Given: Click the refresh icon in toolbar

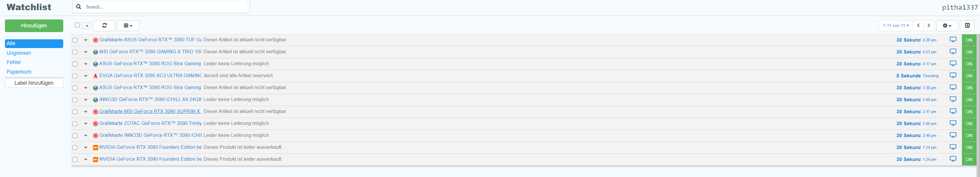Looking at the screenshot, I should coord(104,25).
